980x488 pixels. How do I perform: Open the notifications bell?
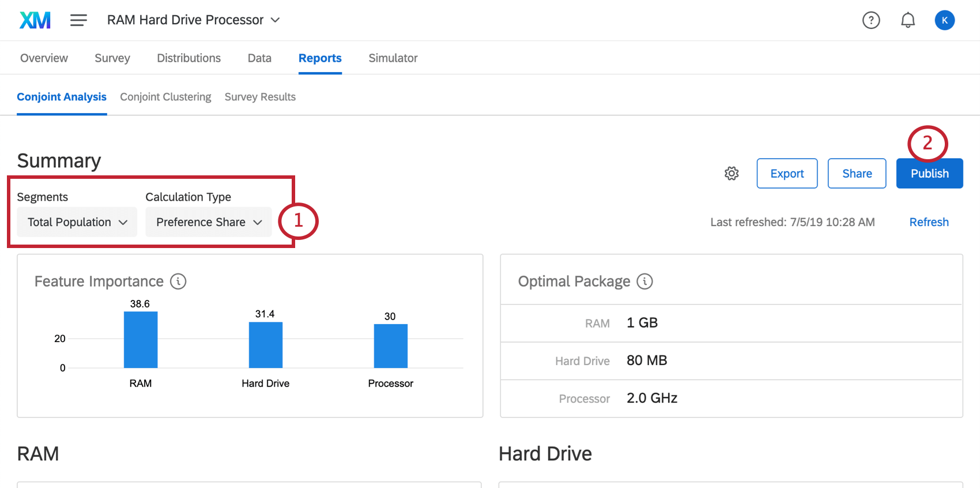[908, 20]
